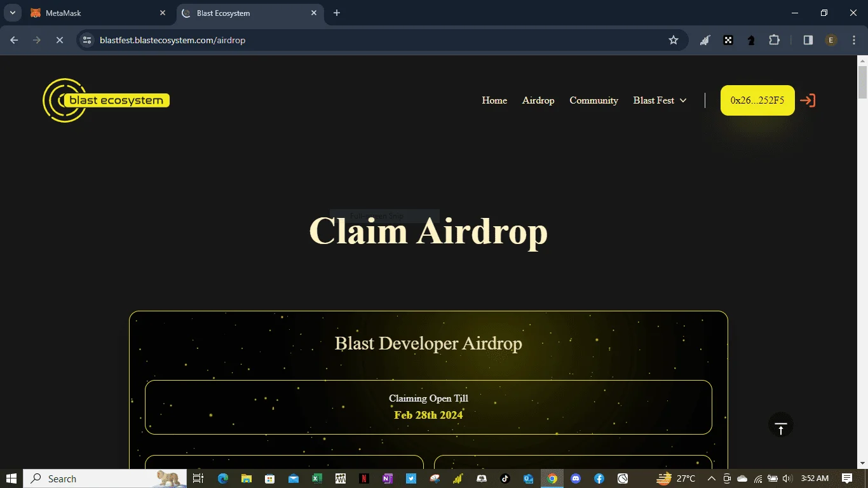The height and width of the screenshot is (488, 868).
Task: Open volume control in system tray
Action: (x=788, y=478)
